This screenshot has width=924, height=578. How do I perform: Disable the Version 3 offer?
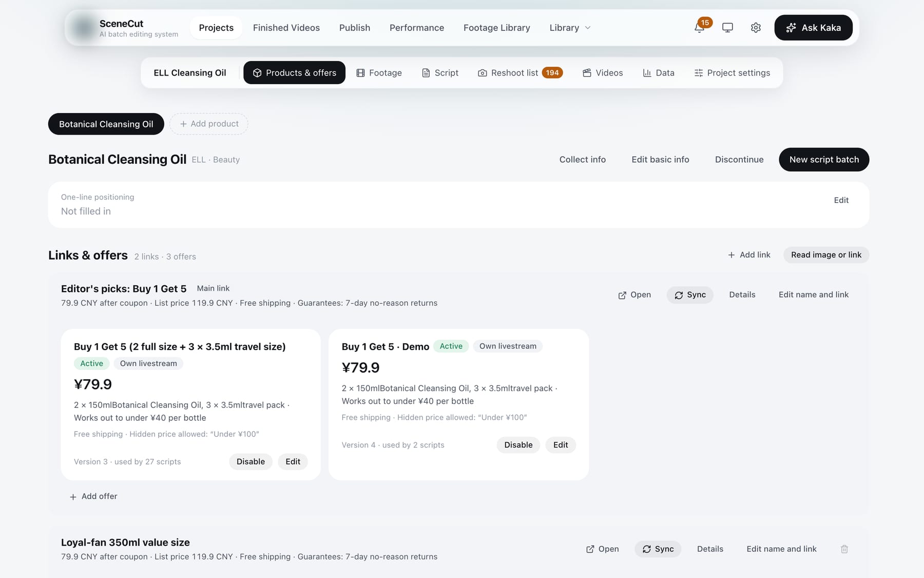tap(251, 462)
